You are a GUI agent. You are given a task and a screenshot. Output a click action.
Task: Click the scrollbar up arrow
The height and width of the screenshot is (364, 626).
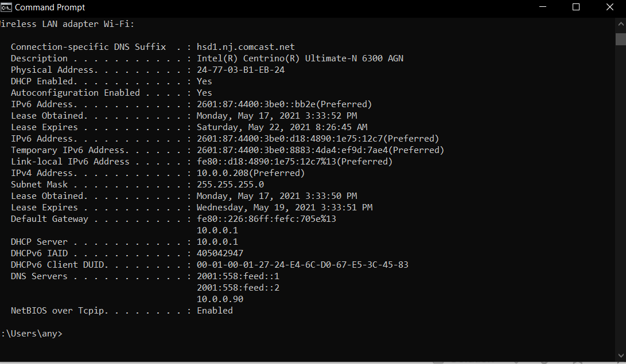[x=620, y=24]
